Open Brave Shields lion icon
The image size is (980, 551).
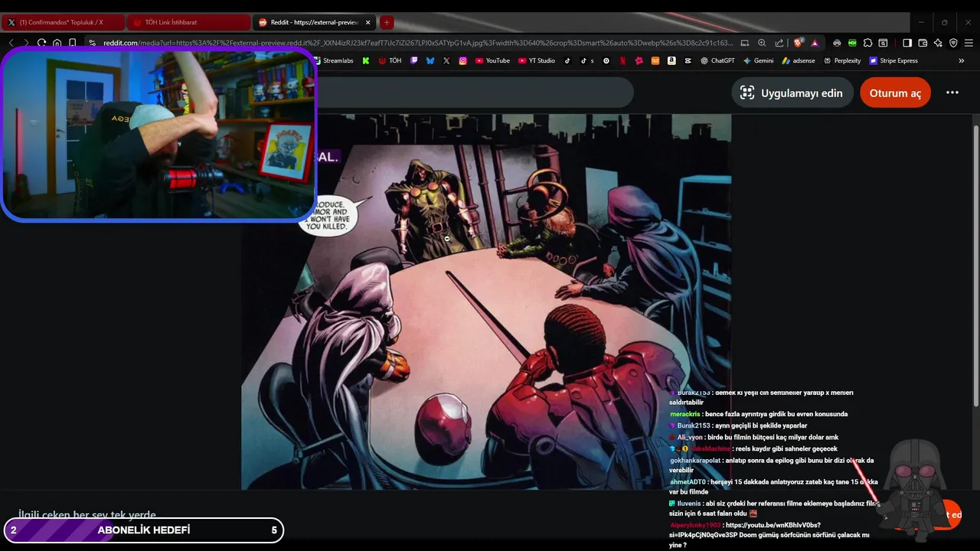pos(799,43)
